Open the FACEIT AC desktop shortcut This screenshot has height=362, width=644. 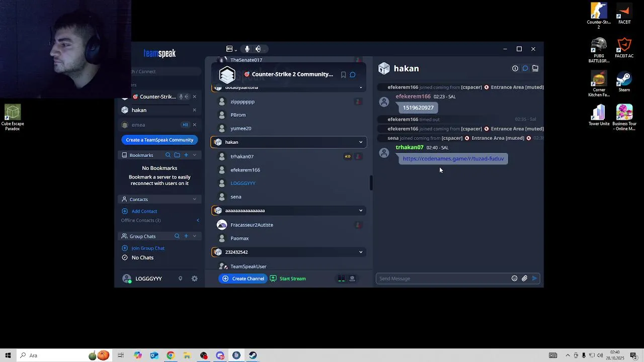pyautogui.click(x=624, y=50)
